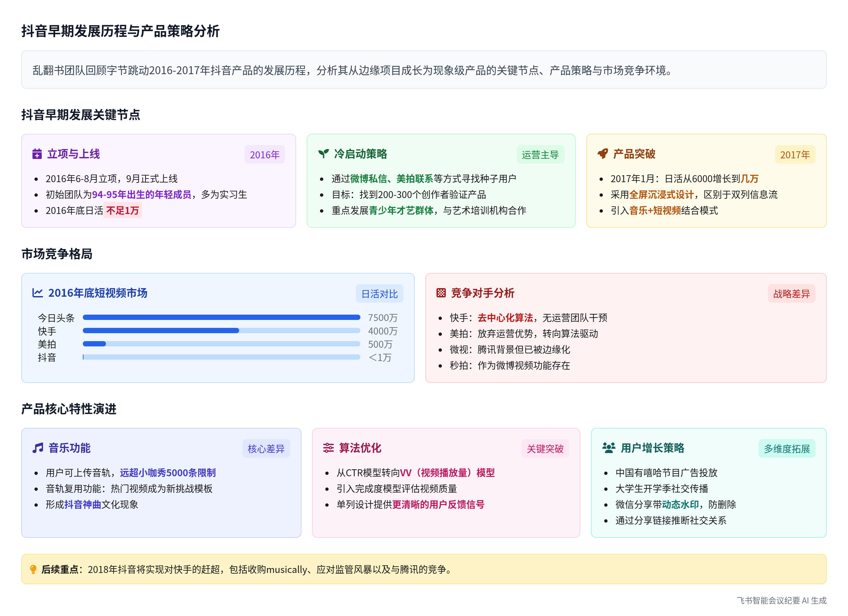Screen dimensions: 848x616
Task: Click the 日活对比 tag badge
Action: pyautogui.click(x=379, y=294)
